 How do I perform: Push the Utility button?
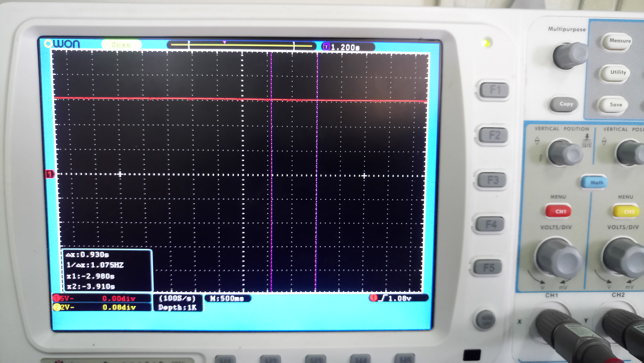(615, 73)
